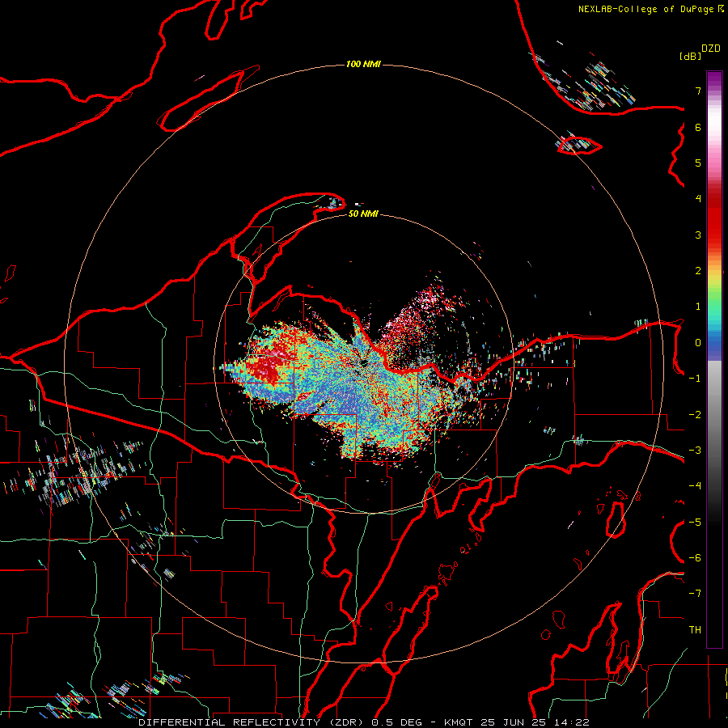Click the -5 value on color scale
728x728 pixels.
[x=695, y=523]
